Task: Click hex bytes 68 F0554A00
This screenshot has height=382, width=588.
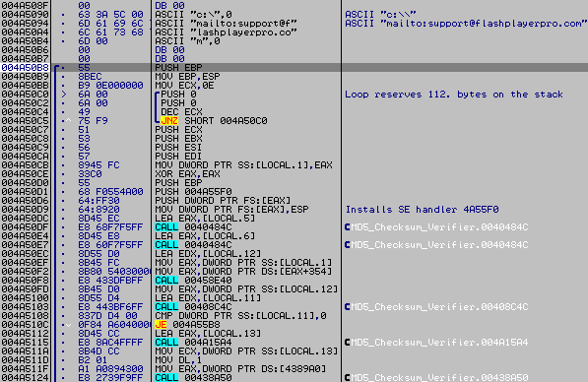Action: pyautogui.click(x=110, y=192)
